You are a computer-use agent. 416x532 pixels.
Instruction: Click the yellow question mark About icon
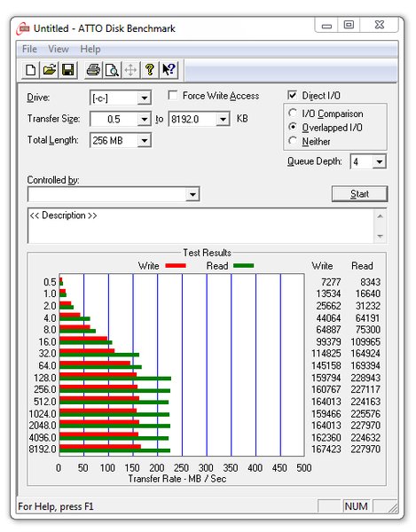(x=149, y=70)
